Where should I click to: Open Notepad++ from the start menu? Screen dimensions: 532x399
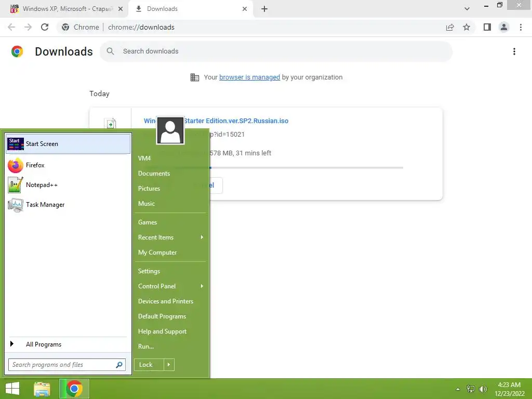(68, 185)
